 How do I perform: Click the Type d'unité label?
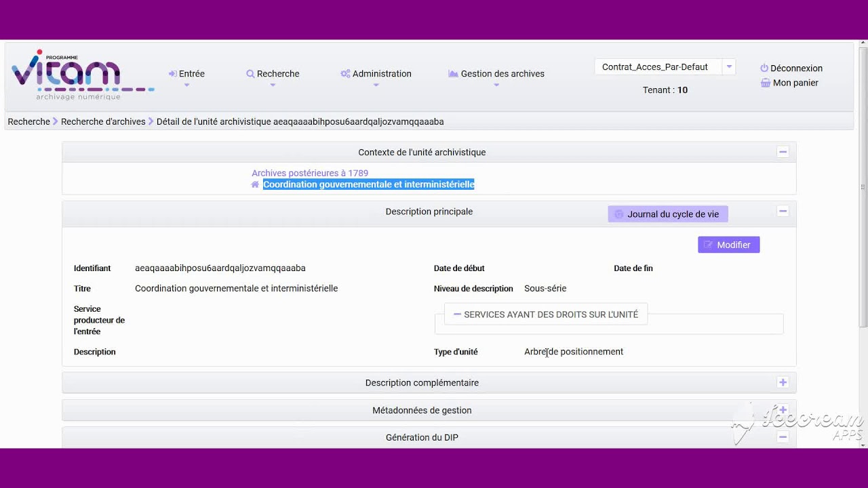pos(456,352)
